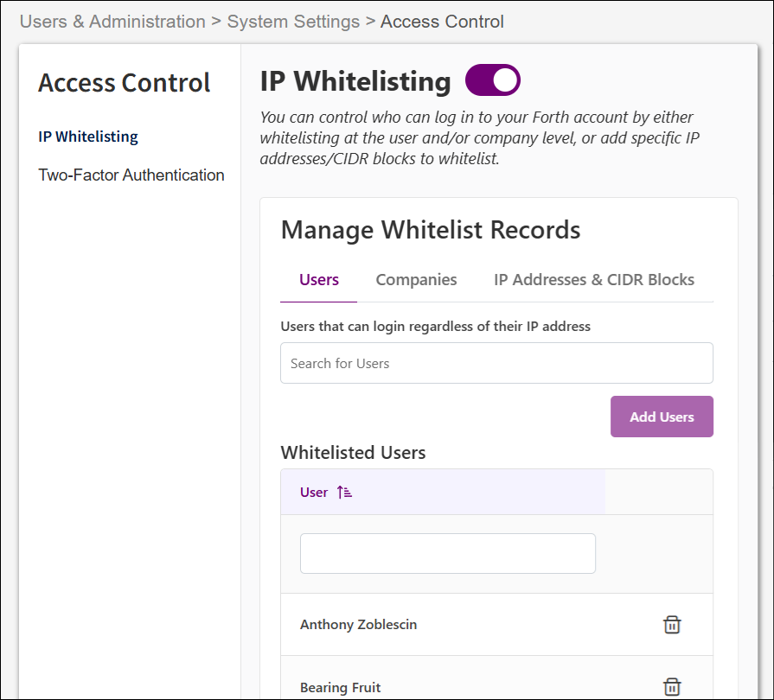Click the Whitelisted Users heading

pyautogui.click(x=353, y=452)
